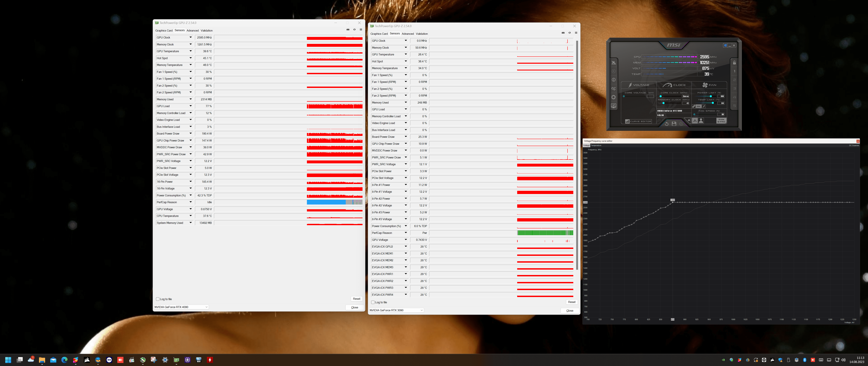Image resolution: width=868 pixels, height=366 pixels.
Task: Expand fan detach arrow in Afterburner
Action: click(x=689, y=120)
